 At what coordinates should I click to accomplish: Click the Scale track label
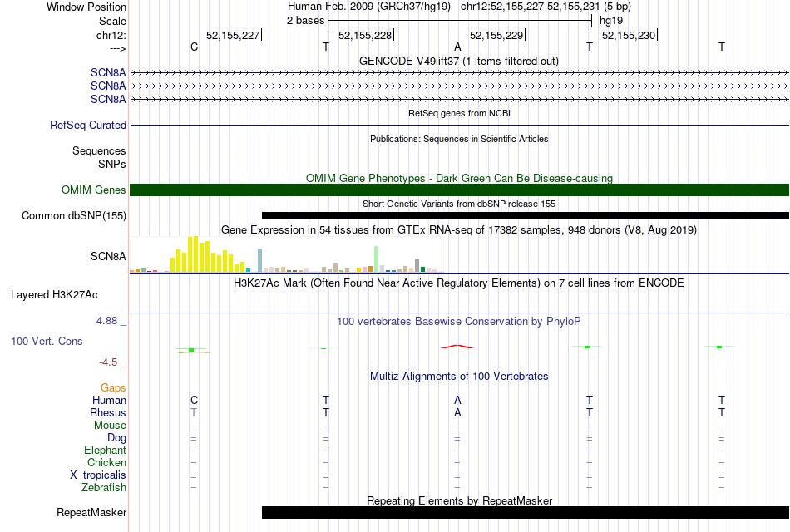(x=112, y=21)
